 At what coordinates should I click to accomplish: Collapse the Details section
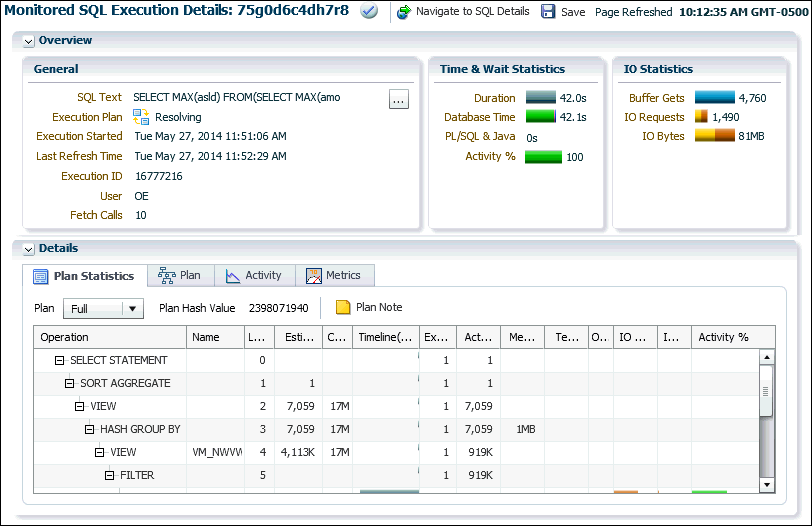28,248
